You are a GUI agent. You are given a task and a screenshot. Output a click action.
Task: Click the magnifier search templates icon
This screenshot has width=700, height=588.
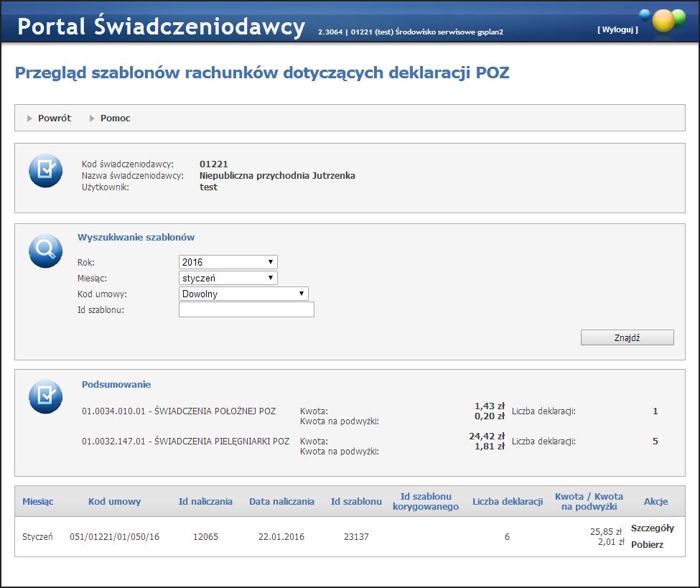[x=45, y=251]
